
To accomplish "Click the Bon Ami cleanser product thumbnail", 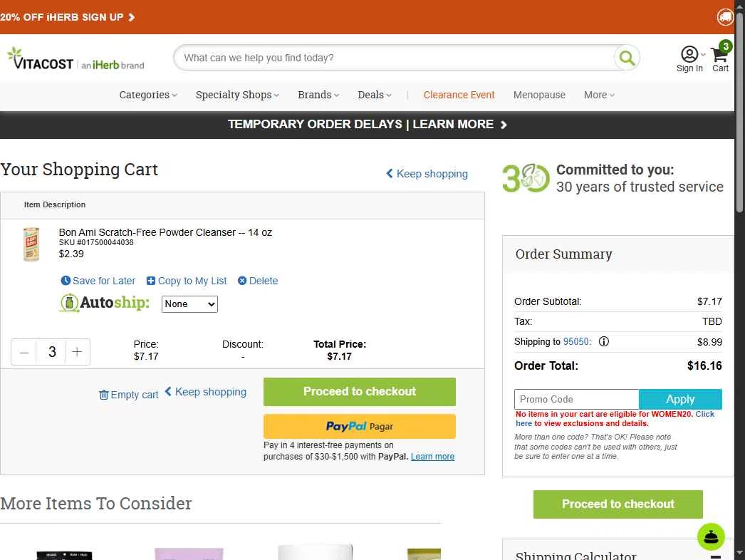I will pyautogui.click(x=31, y=244).
